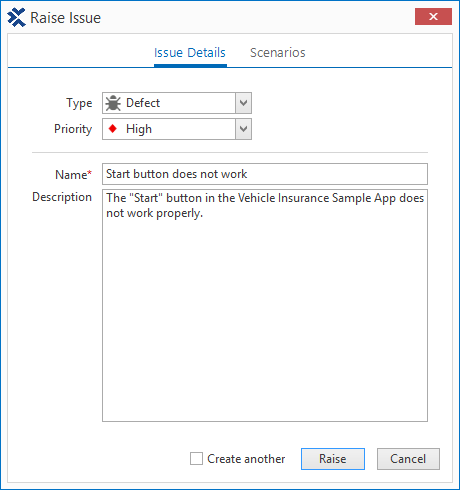
Task: Click inside the Description text area
Action: point(265,305)
